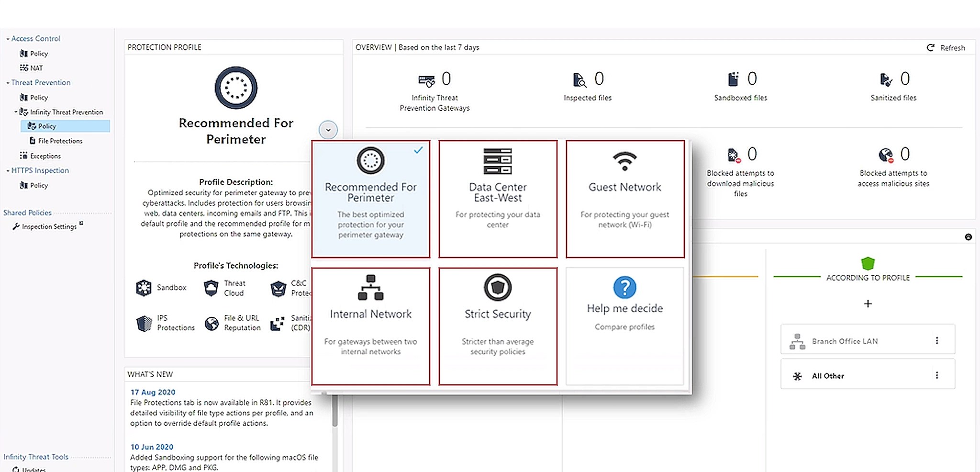
Task: Click the green According To Profile shield
Action: click(x=868, y=263)
